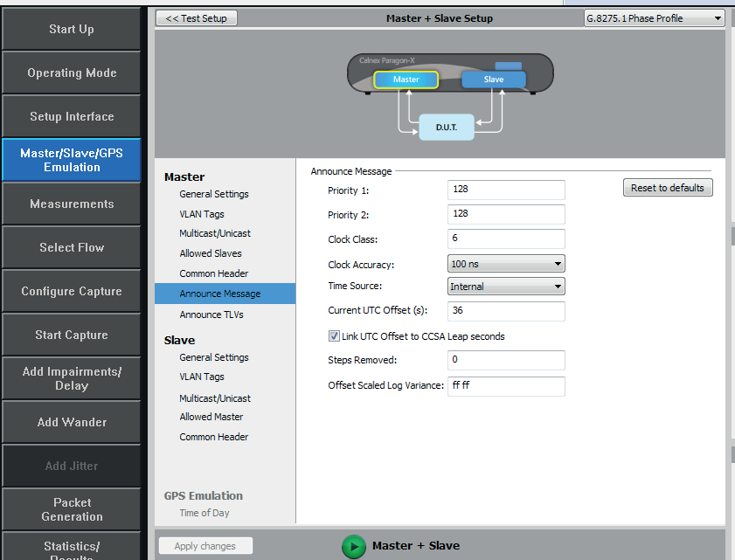
Task: Click the Start Capture sidebar button
Action: 72,335
